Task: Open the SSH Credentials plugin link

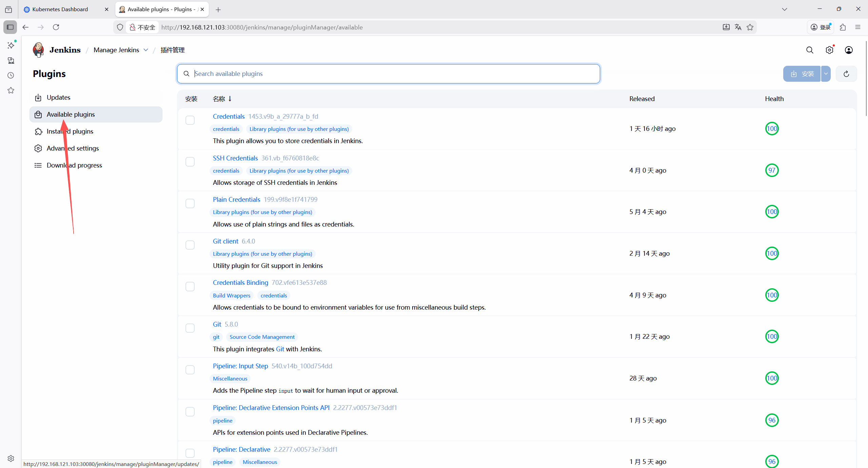Action: 235,158
